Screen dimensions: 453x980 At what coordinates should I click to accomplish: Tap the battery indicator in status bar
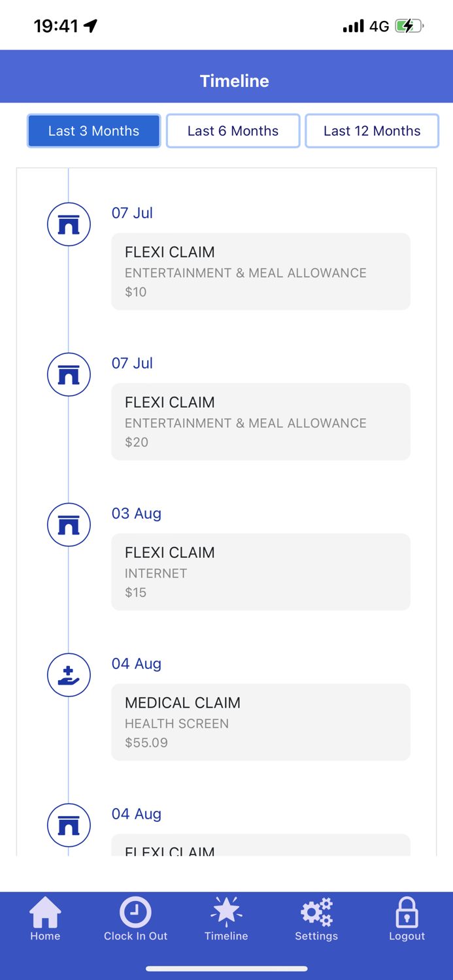pos(409,26)
